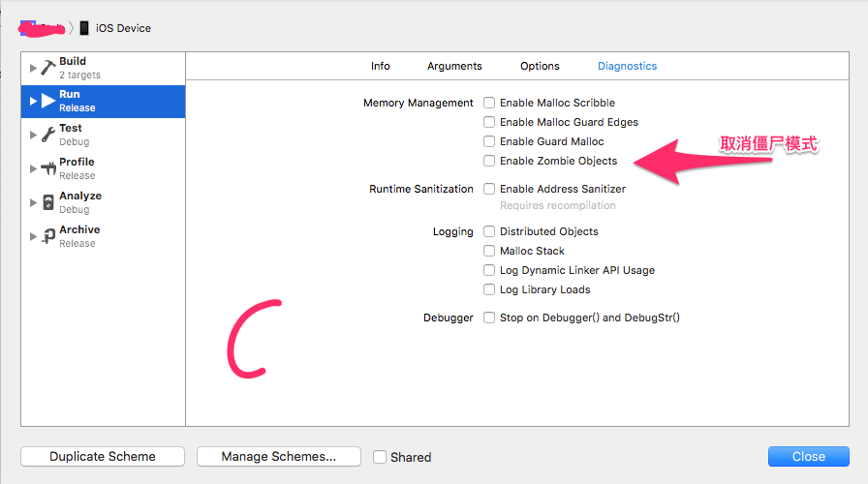Toggle Enable Address Sanitizer checkbox
The image size is (868, 484).
click(x=490, y=189)
